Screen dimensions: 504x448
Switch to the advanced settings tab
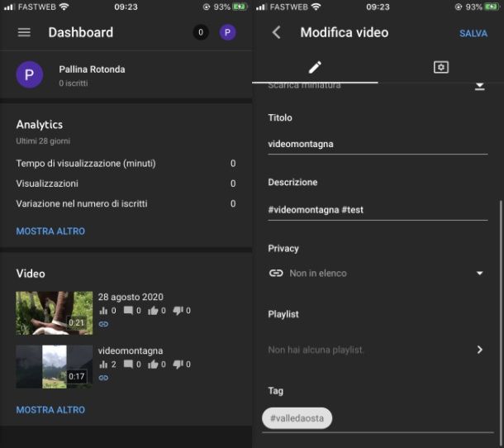(x=441, y=67)
